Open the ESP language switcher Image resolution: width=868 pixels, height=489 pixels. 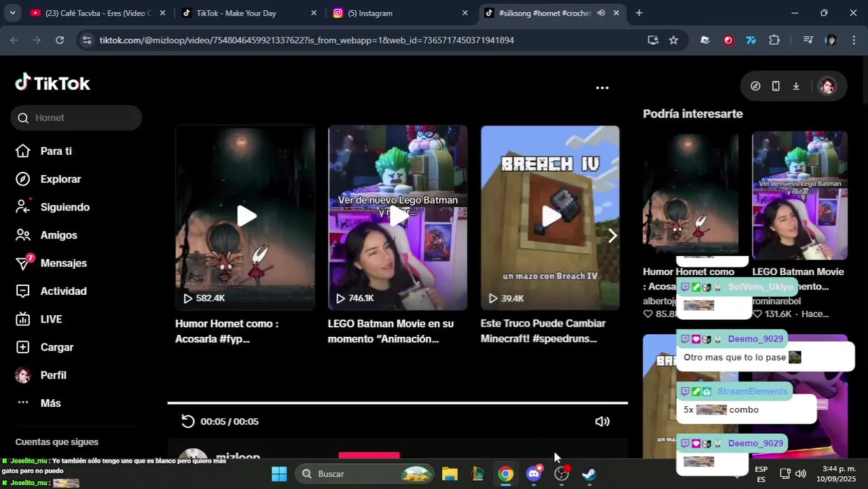point(761,473)
